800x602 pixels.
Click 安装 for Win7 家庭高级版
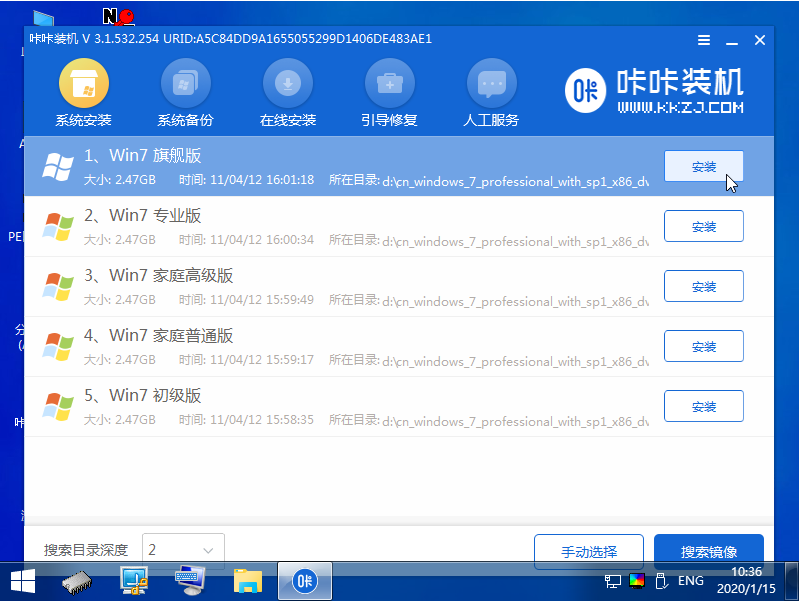[x=703, y=287]
